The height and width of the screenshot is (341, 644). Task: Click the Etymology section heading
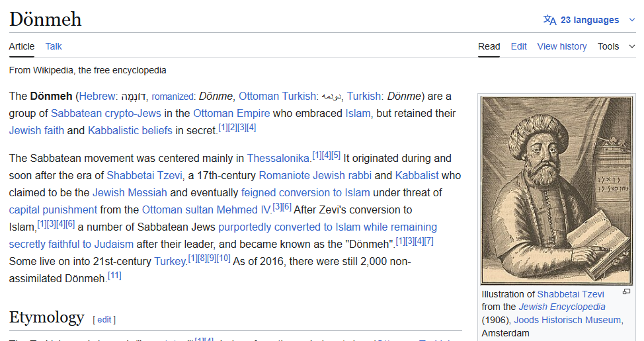point(46,317)
